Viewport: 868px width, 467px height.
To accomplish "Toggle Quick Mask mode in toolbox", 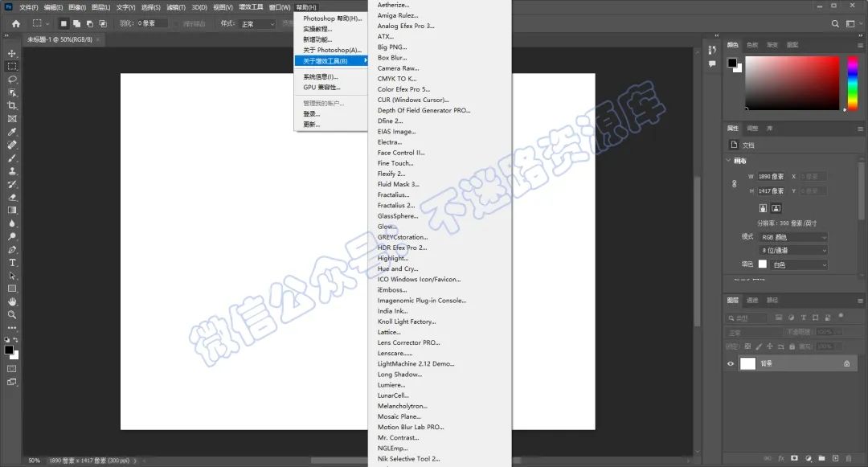I will pyautogui.click(x=11, y=368).
